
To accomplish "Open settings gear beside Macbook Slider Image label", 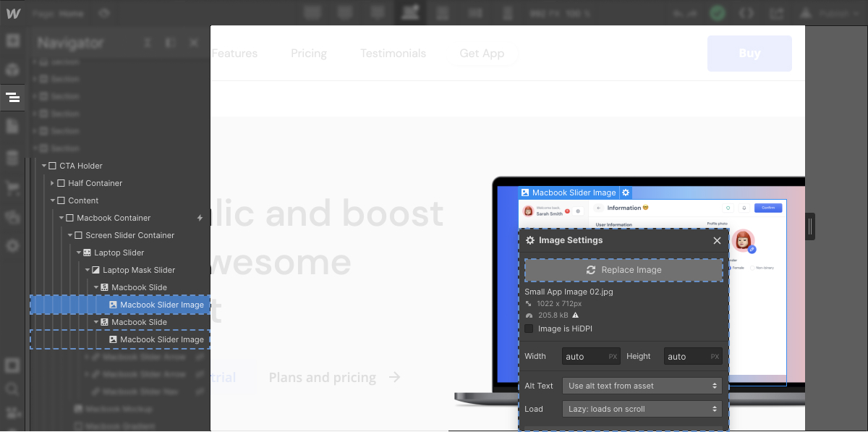I will (626, 192).
